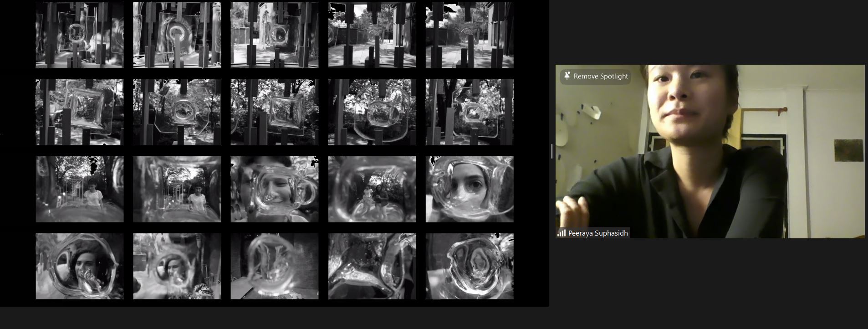Open first photo in the second row of glass panels
The height and width of the screenshot is (329, 868).
pyautogui.click(x=80, y=112)
